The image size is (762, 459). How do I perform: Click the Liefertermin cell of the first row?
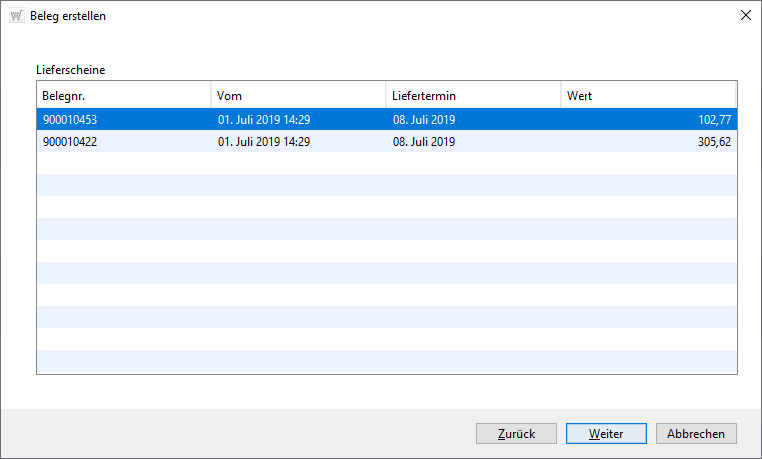424,120
